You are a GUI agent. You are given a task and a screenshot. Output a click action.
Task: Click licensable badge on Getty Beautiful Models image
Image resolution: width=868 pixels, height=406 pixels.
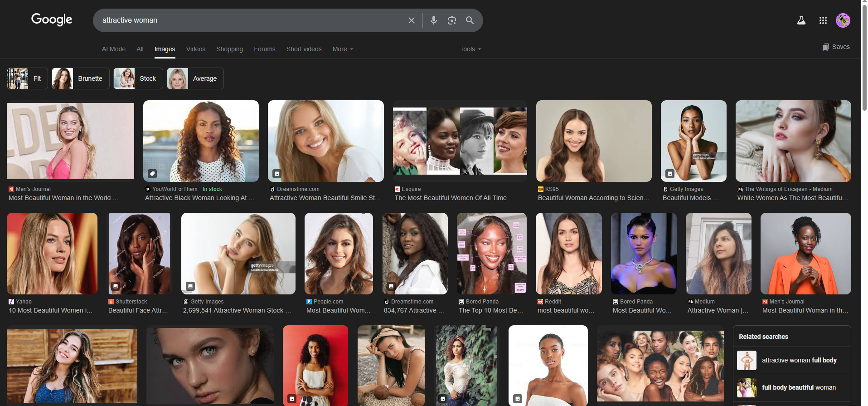(670, 174)
